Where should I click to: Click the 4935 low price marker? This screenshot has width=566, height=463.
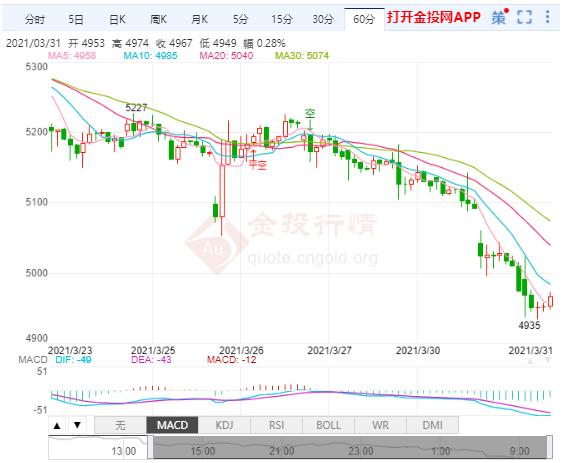click(x=529, y=326)
